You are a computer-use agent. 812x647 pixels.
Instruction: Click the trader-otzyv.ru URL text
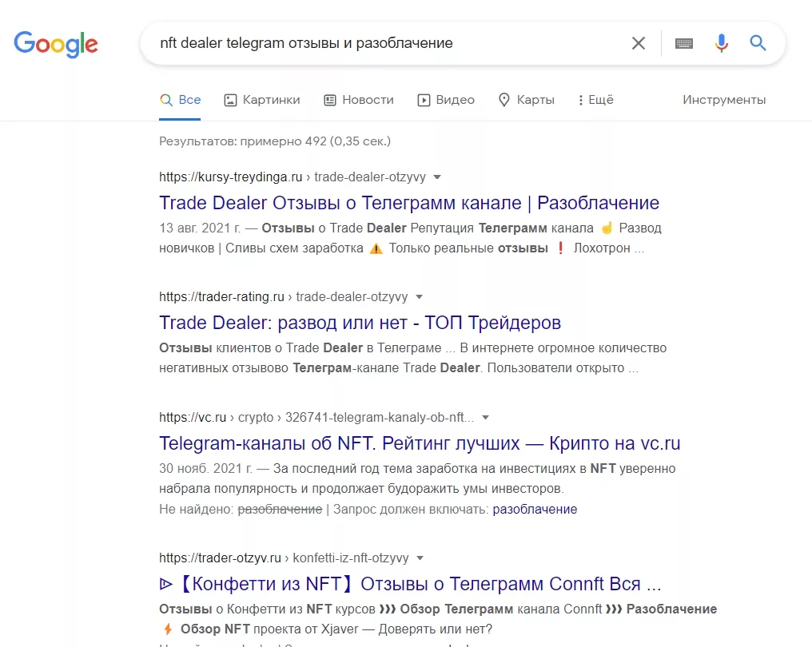coord(284,558)
